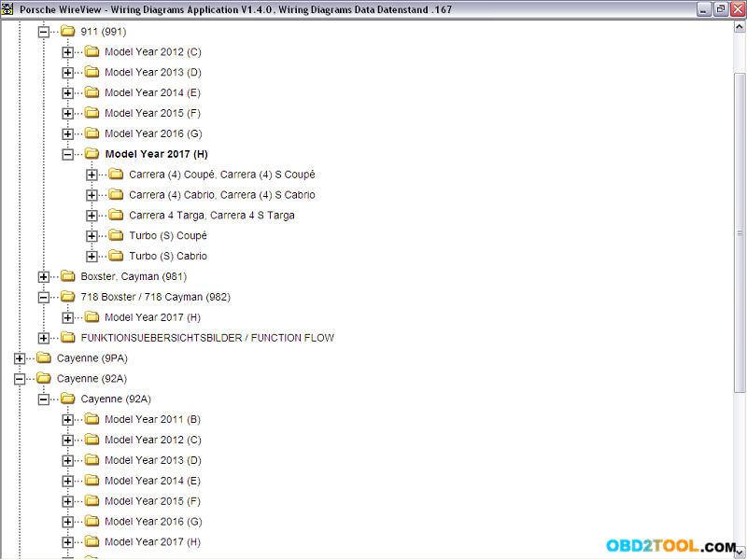This screenshot has height=560, width=747.
Task: Expand Cayenne Model Year 2012 (C) node
Action: pos(67,441)
